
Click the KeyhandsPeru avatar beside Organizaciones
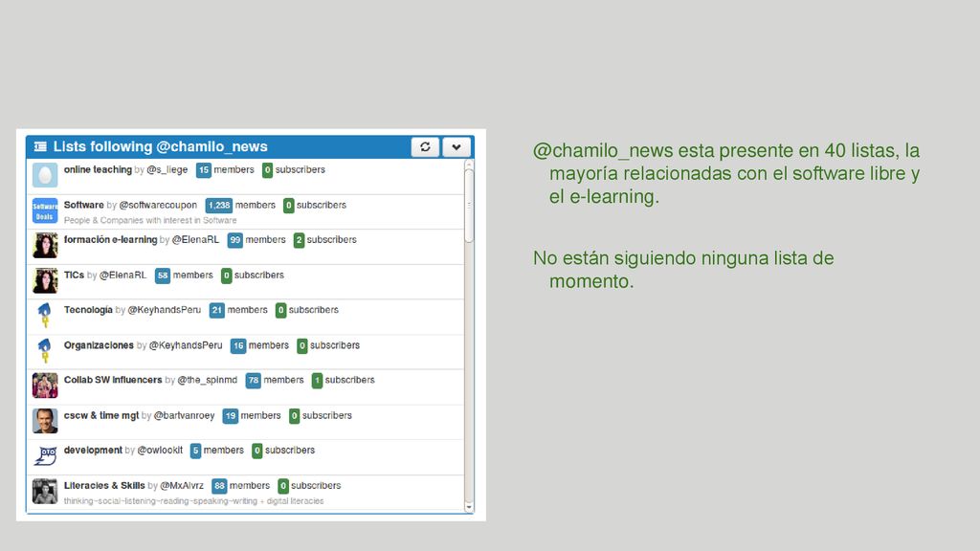point(45,350)
